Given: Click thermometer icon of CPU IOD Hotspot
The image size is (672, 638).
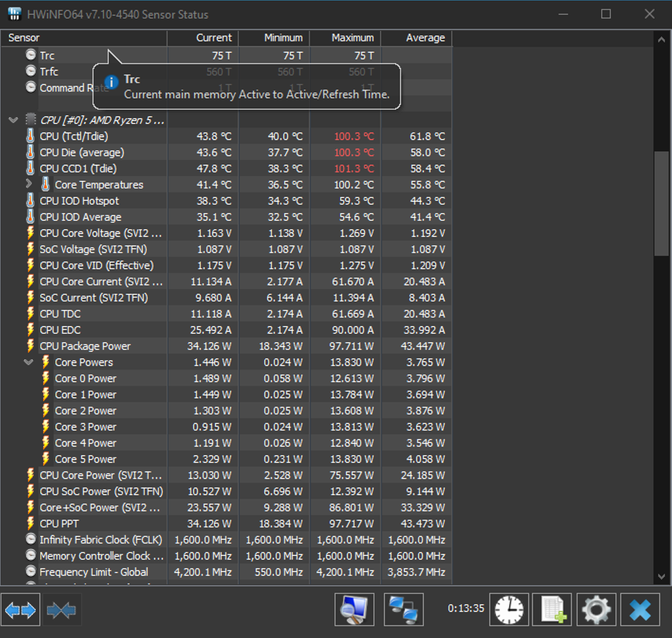Looking at the screenshot, I should point(30,201).
